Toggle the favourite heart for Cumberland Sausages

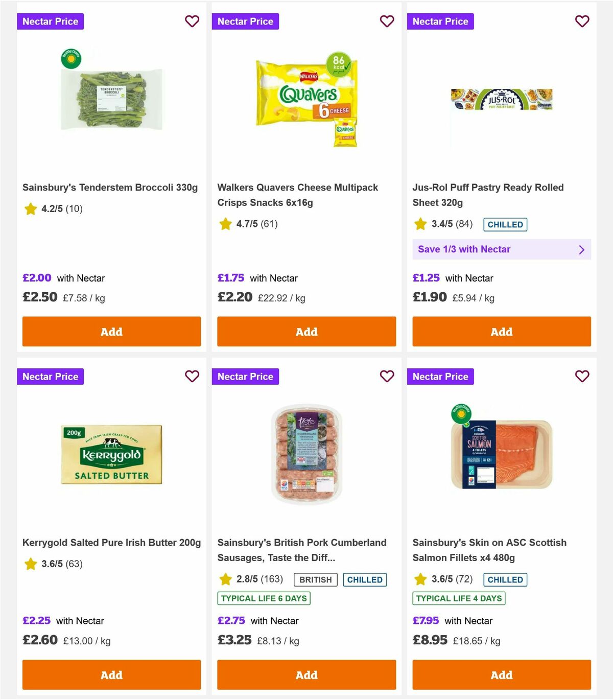pos(387,377)
